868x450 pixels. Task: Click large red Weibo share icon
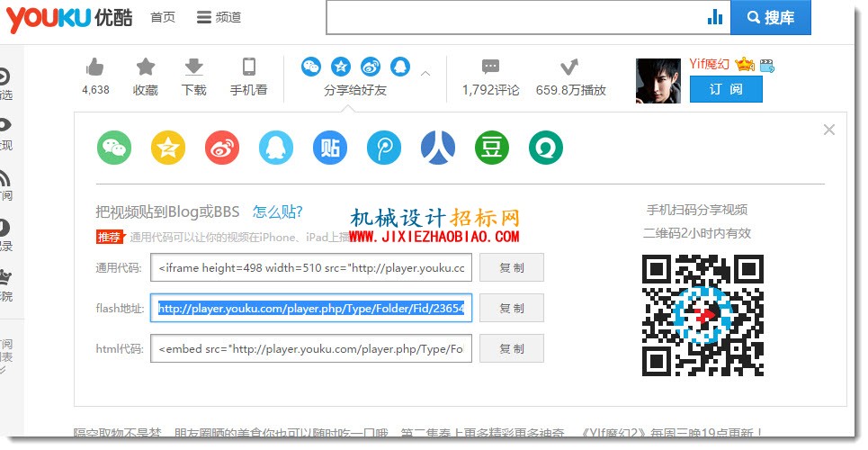tap(222, 148)
